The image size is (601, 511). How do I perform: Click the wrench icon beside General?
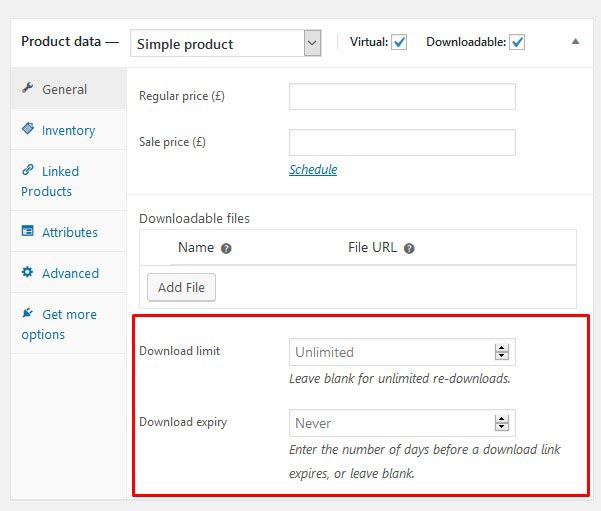tap(28, 88)
